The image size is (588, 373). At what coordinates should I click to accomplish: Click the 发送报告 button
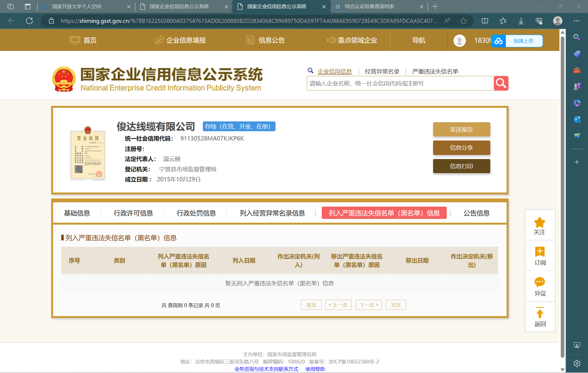coord(461,129)
